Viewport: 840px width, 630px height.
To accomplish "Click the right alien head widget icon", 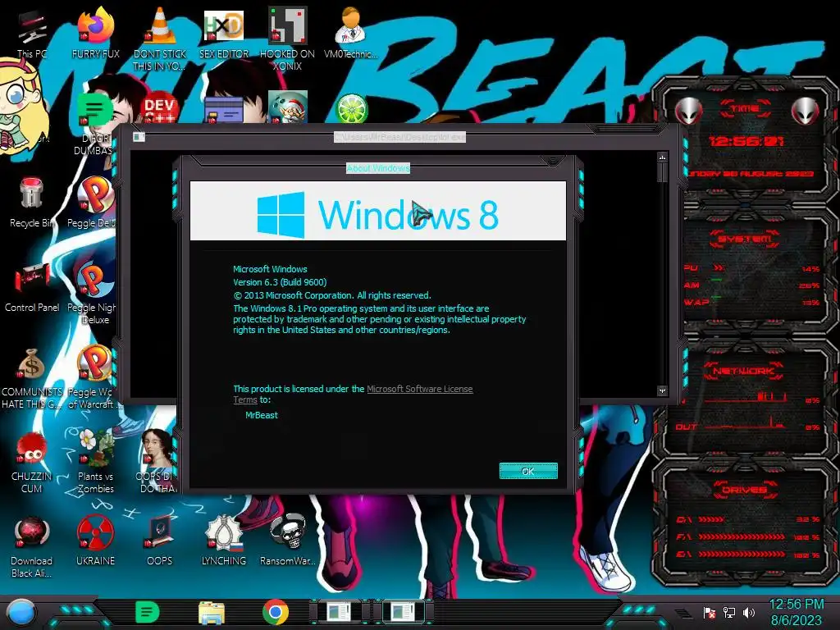I will click(806, 112).
